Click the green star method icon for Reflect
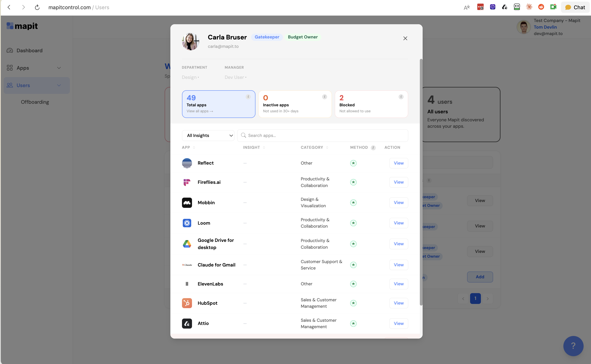Viewport: 591px width, 364px height. tap(353, 163)
